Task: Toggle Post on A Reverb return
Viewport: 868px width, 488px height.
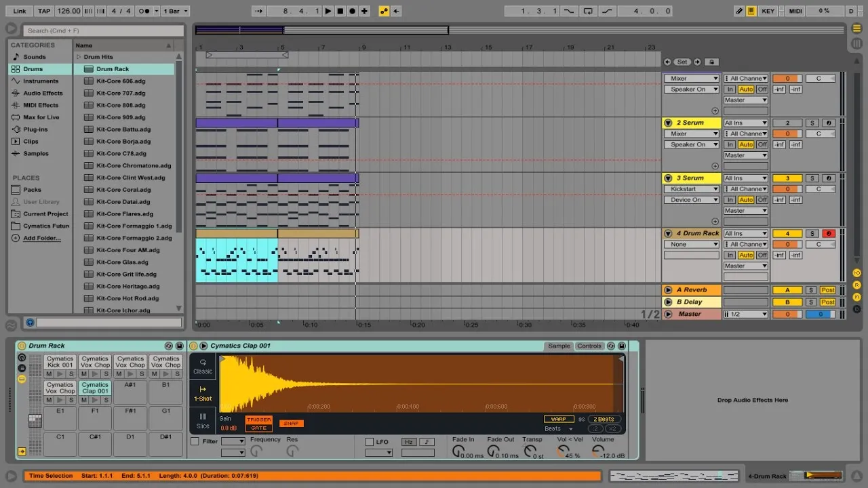Action: pyautogui.click(x=828, y=290)
